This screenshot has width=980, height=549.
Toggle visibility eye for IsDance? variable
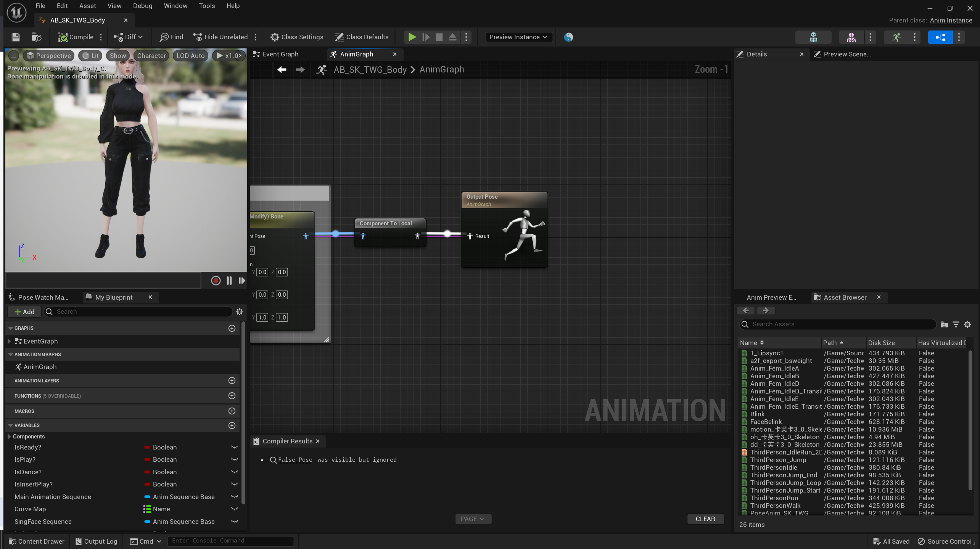234,472
